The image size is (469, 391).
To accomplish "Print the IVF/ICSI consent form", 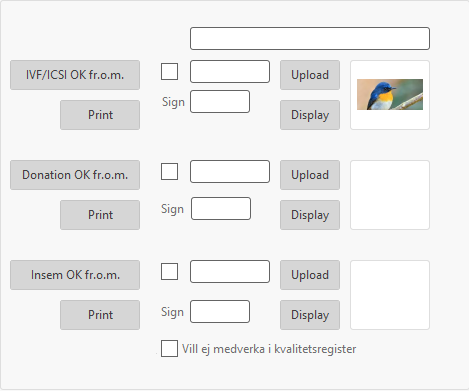I will [100, 115].
